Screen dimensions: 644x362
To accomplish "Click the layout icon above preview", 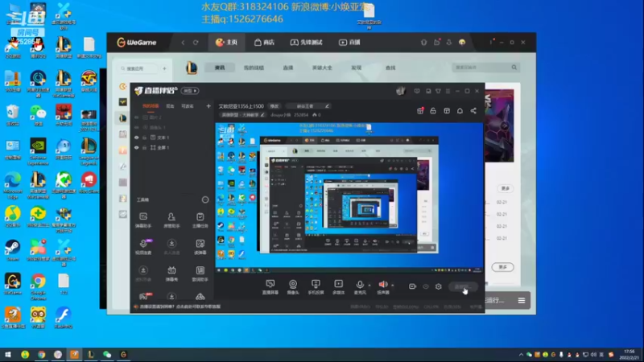I will [x=447, y=111].
